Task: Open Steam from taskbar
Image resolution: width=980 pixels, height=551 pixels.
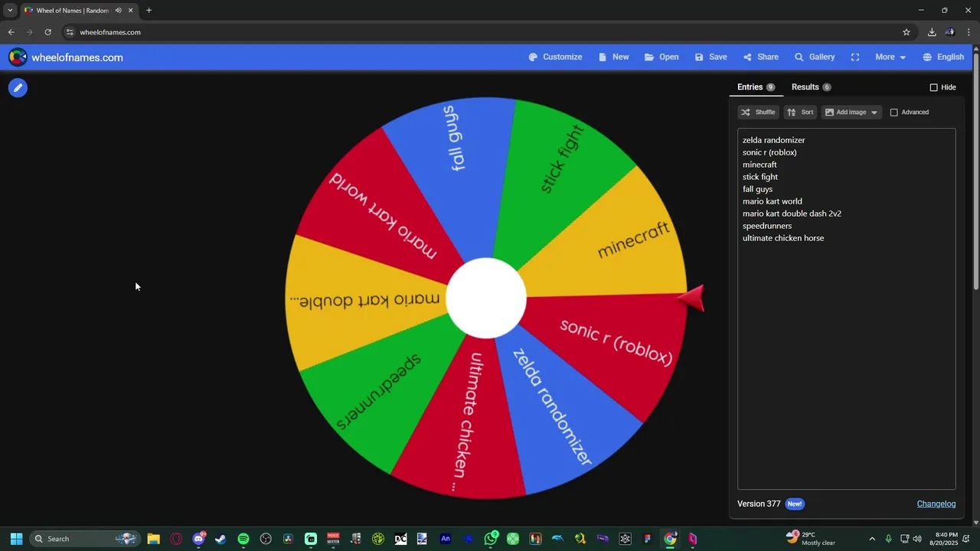Action: point(220,539)
